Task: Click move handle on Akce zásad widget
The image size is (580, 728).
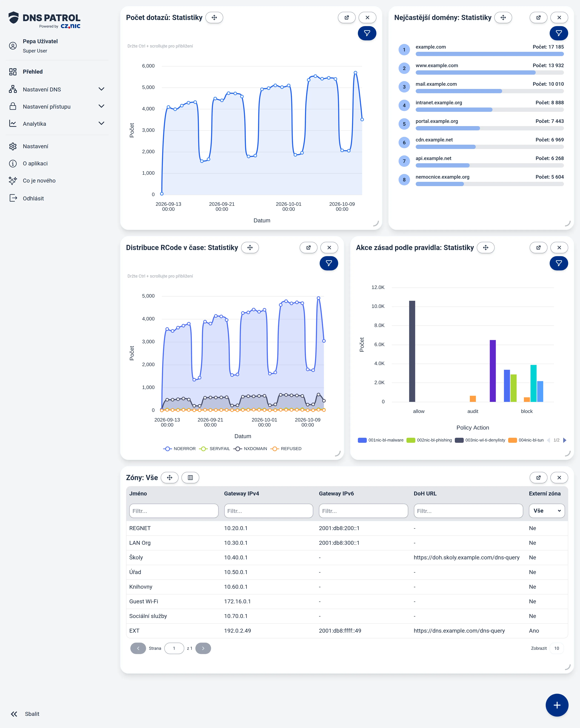Action: tap(486, 248)
